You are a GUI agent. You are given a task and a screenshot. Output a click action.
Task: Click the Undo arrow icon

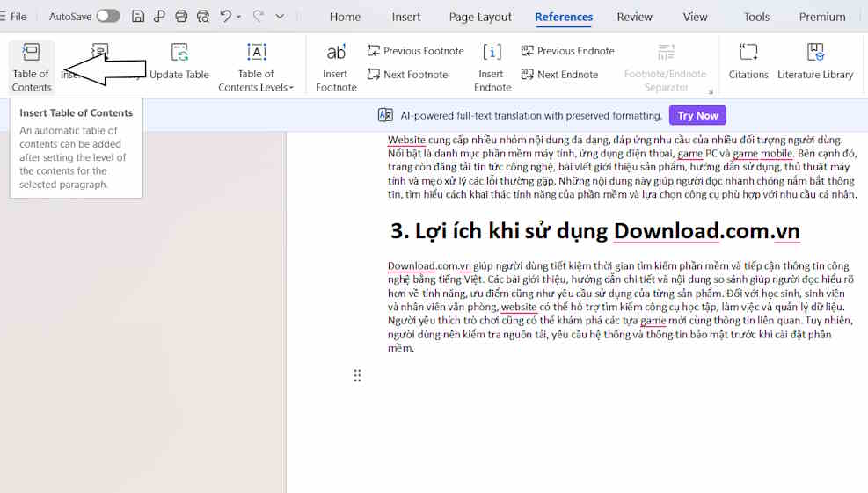pyautogui.click(x=225, y=16)
